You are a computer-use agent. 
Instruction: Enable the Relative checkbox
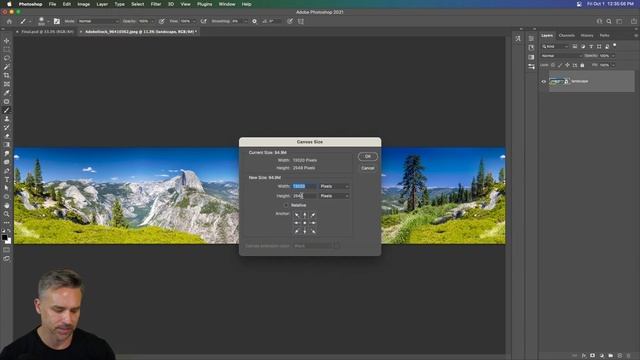click(x=287, y=205)
